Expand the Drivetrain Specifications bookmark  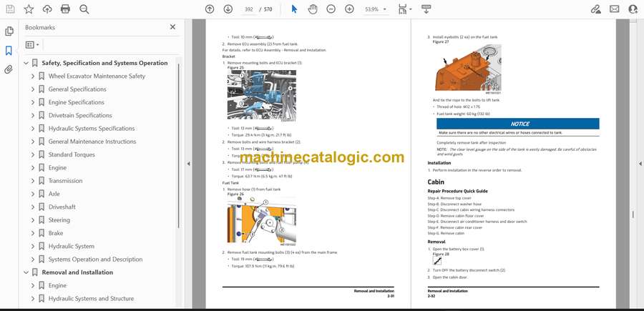(x=33, y=115)
